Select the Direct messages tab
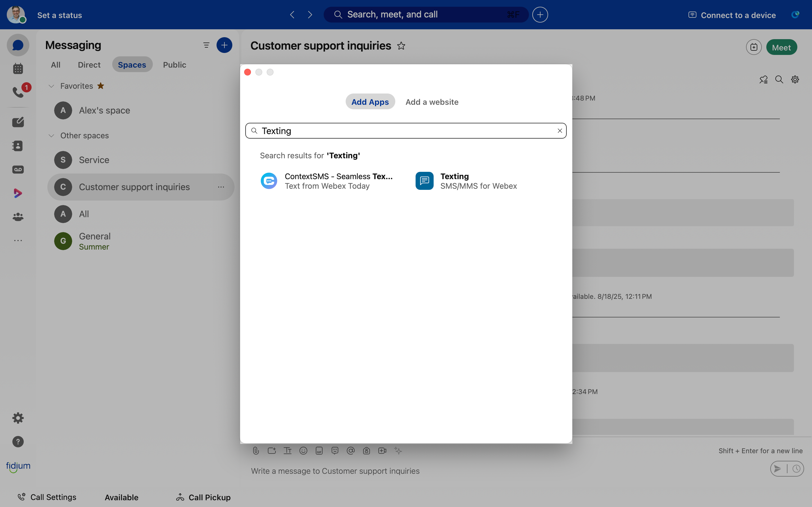The height and width of the screenshot is (507, 812). coord(89,65)
